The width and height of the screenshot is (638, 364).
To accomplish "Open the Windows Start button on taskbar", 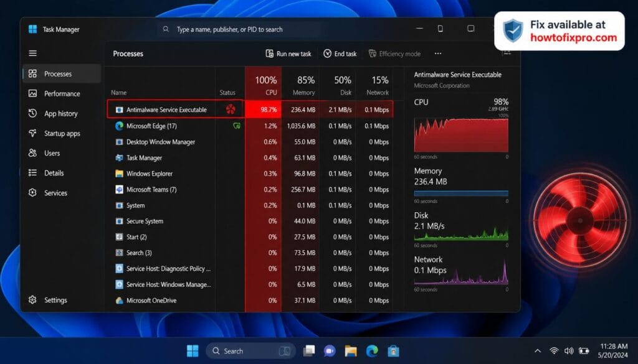I will tap(193, 351).
